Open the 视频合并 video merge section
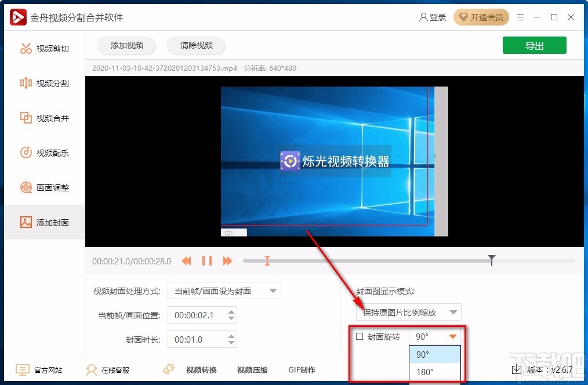 click(45, 118)
